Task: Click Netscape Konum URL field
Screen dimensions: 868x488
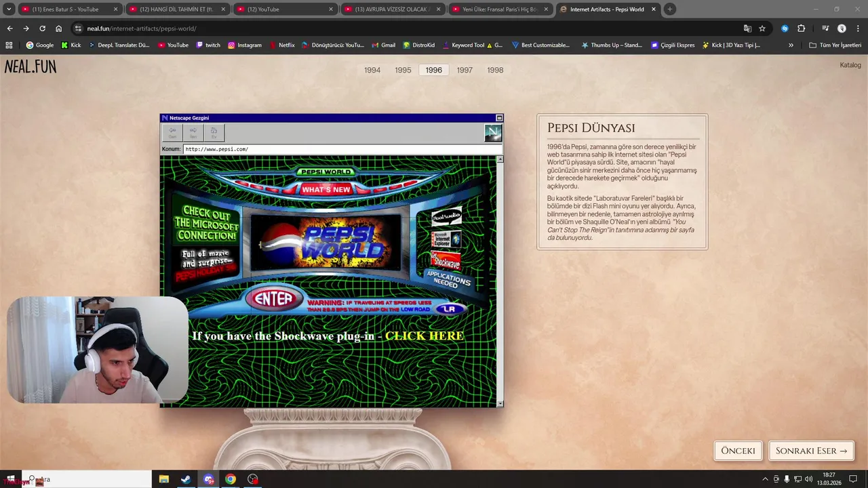Action: click(342, 149)
